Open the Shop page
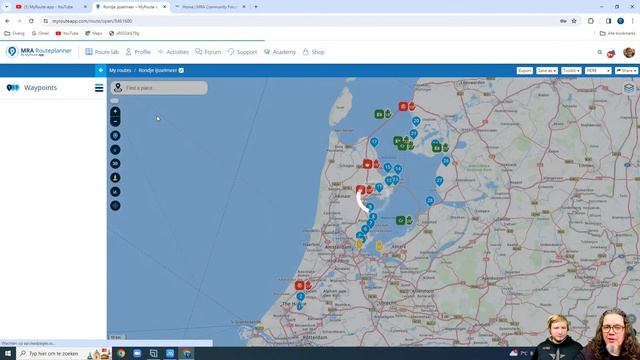Screen dimensions: 640x360 (x=313, y=52)
